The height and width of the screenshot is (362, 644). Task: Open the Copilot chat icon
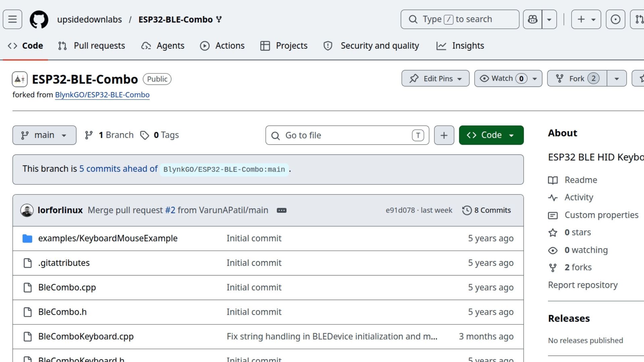pyautogui.click(x=533, y=19)
